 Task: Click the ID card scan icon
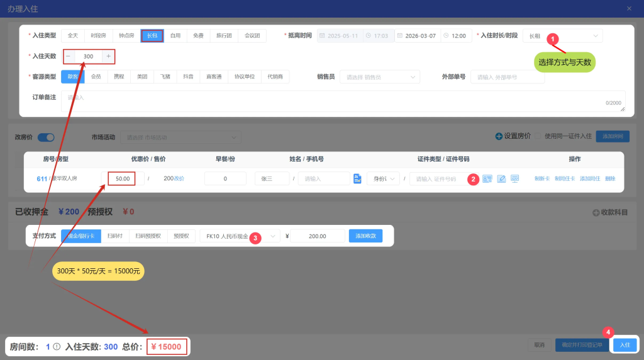(487, 179)
